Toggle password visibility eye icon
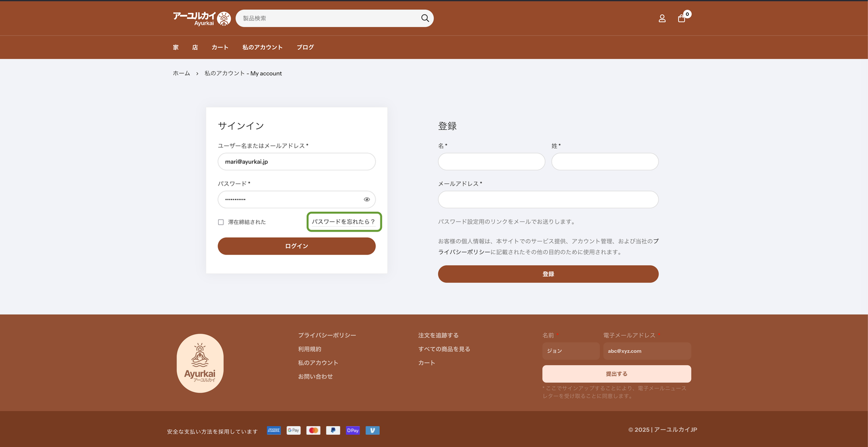Viewport: 868px width, 447px height. point(367,200)
